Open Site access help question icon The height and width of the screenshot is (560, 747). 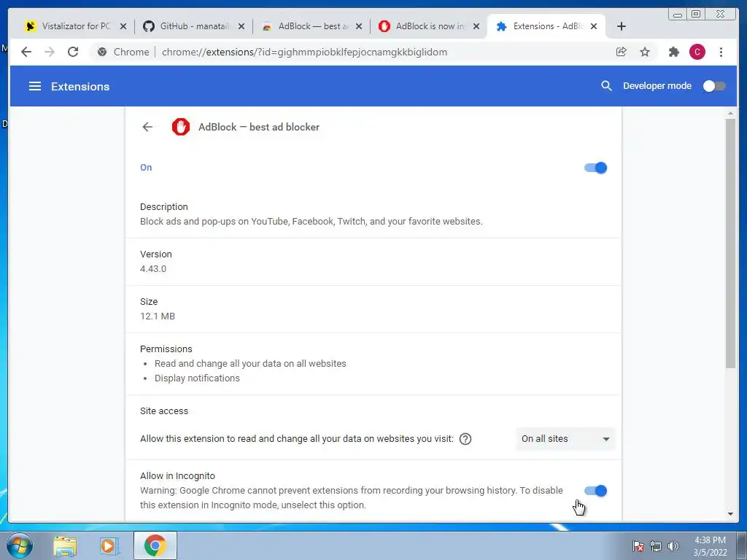click(465, 438)
